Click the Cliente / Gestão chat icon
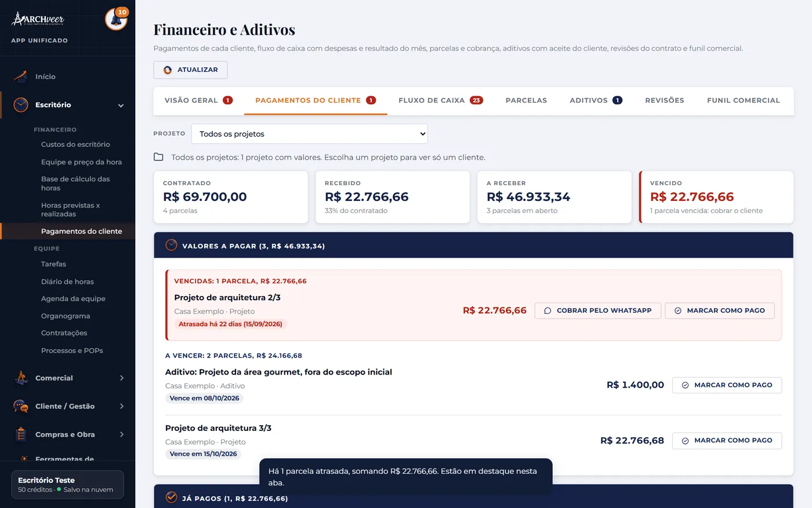This screenshot has height=508, width=812. click(21, 406)
